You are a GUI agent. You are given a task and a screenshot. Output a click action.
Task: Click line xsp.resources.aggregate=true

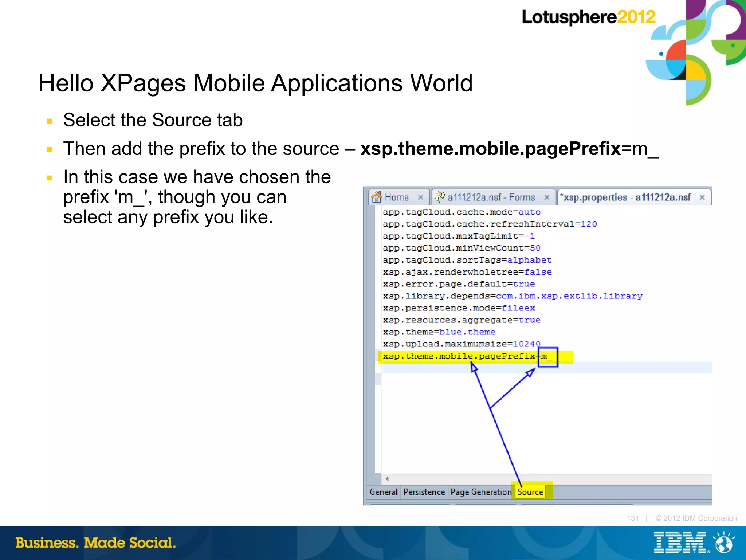462,320
